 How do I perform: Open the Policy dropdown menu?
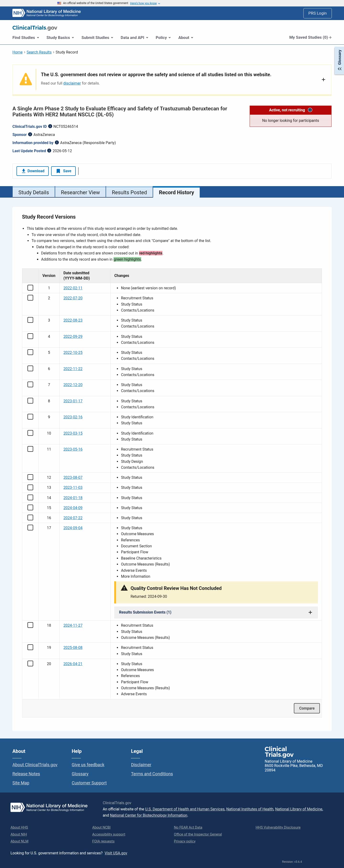[x=163, y=38]
